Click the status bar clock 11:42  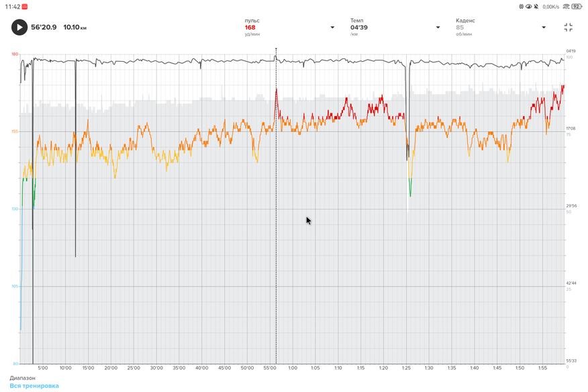pyautogui.click(x=12, y=7)
